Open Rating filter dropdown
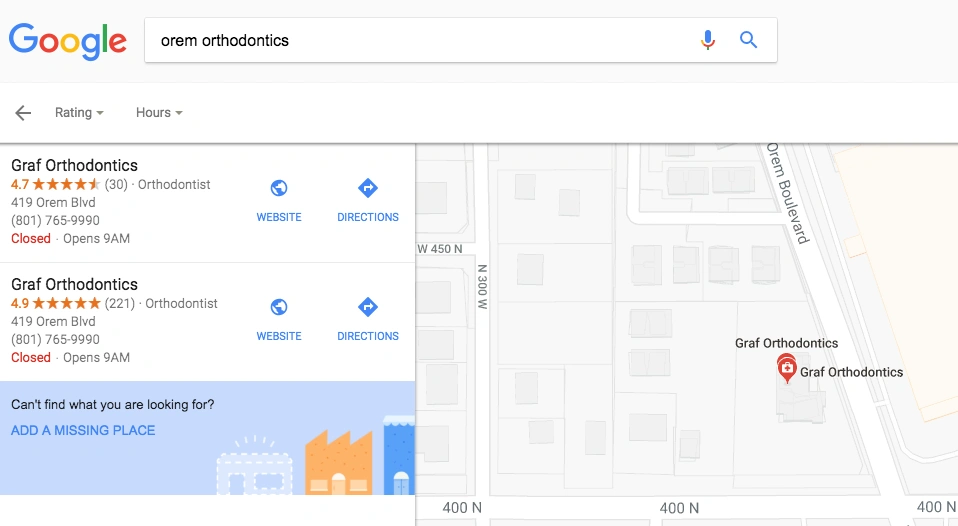The image size is (958, 526). (79, 112)
